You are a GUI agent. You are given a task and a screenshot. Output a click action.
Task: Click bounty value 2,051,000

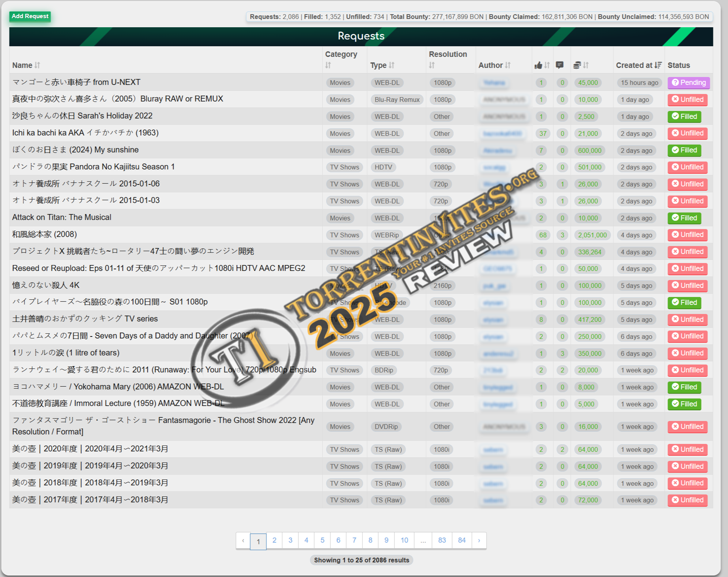click(x=592, y=235)
